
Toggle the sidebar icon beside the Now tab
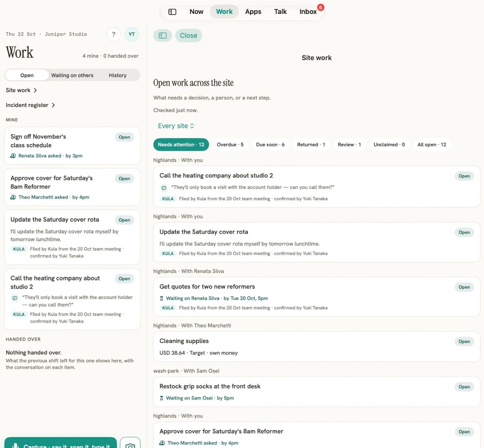click(x=172, y=12)
